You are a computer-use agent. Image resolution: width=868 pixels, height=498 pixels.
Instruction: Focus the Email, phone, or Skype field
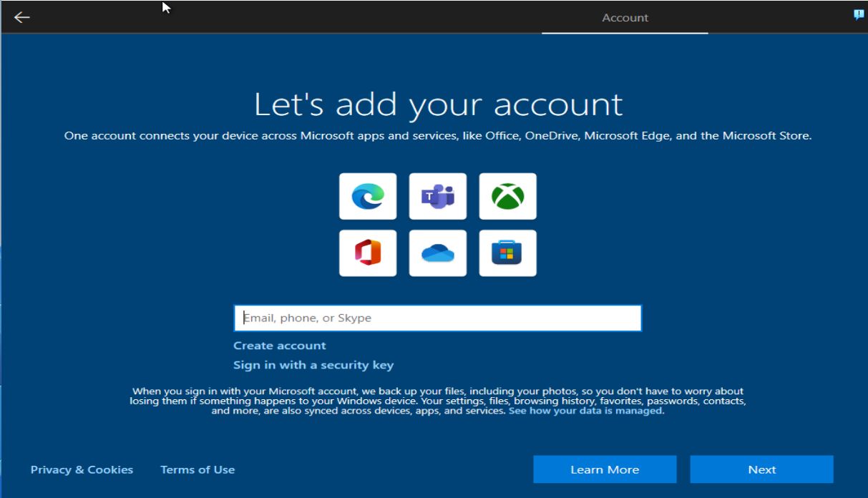(437, 318)
